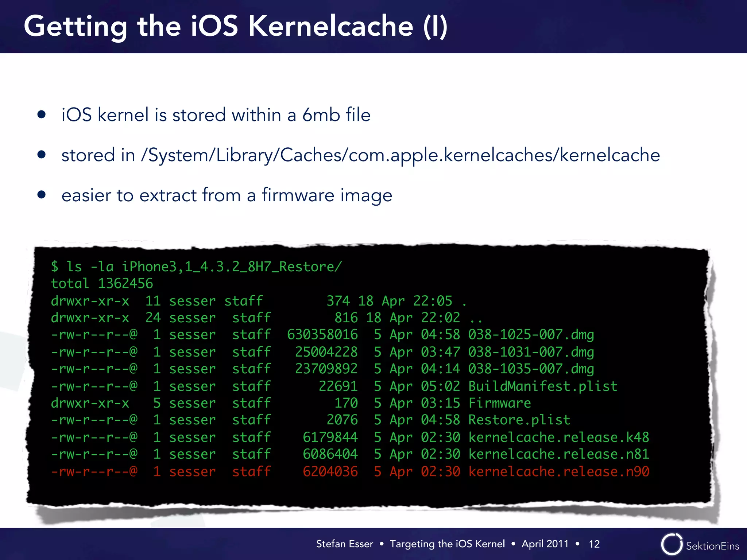
Task: Click the 'total 1362456' line
Action: tap(102, 284)
